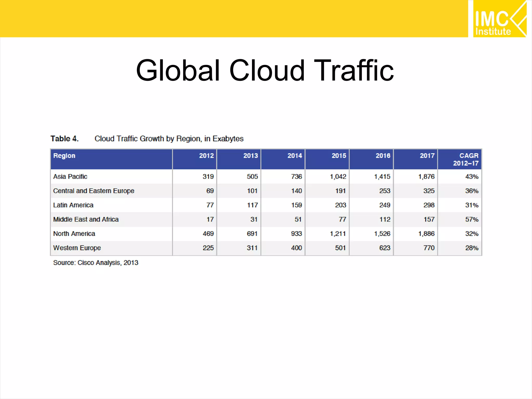Select the Central and Eastern Europe row label
532x399 pixels.
[x=94, y=191]
